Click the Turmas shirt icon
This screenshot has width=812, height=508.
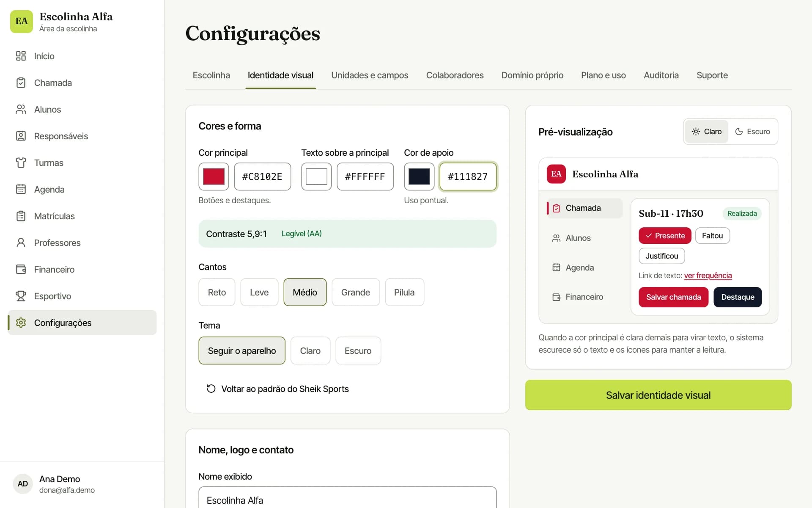point(21,163)
